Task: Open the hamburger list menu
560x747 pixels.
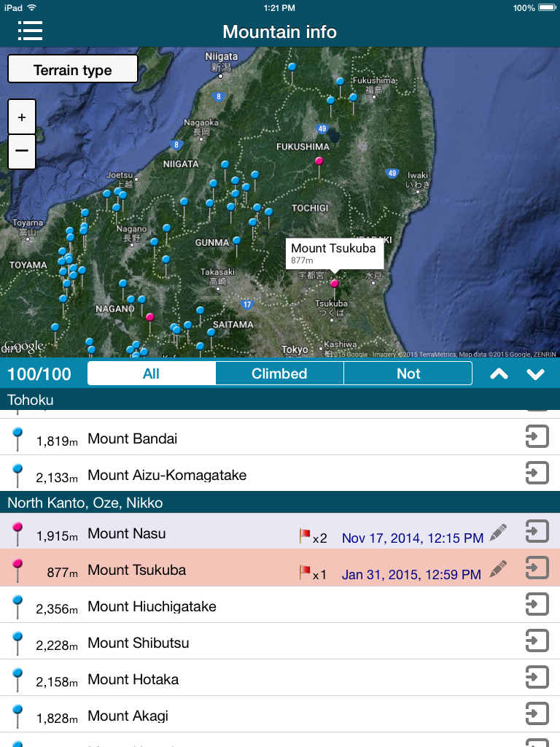Action: [31, 31]
